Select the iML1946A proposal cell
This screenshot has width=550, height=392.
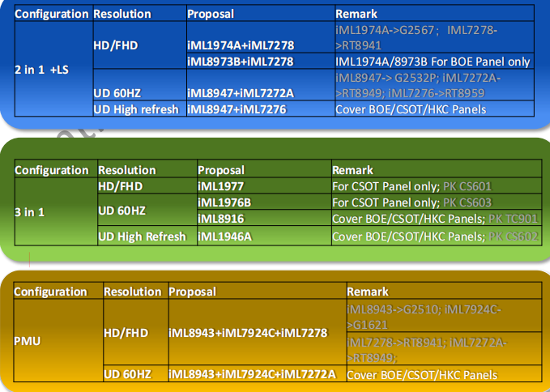(224, 236)
